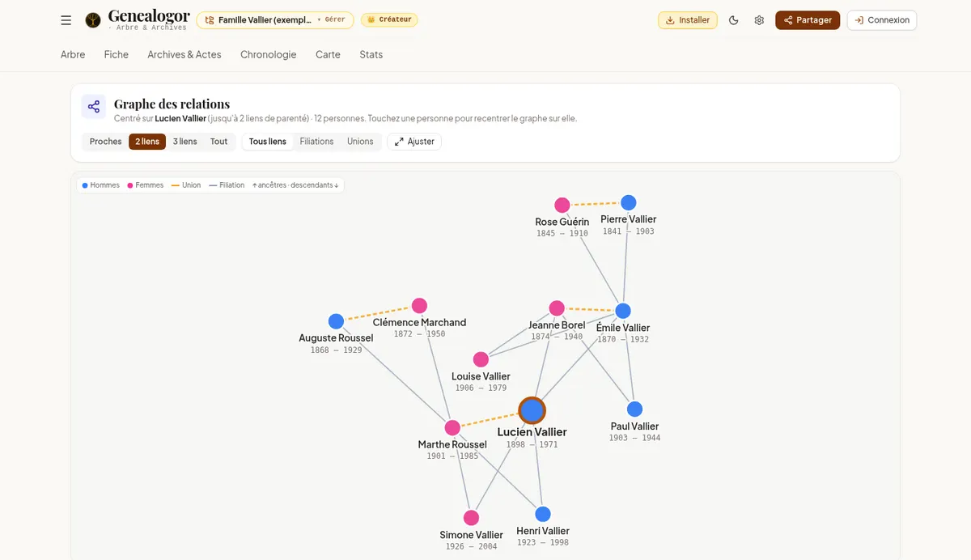Click the Auguste Roussel node
Viewport: 971px width, 560px height.
coord(337,321)
